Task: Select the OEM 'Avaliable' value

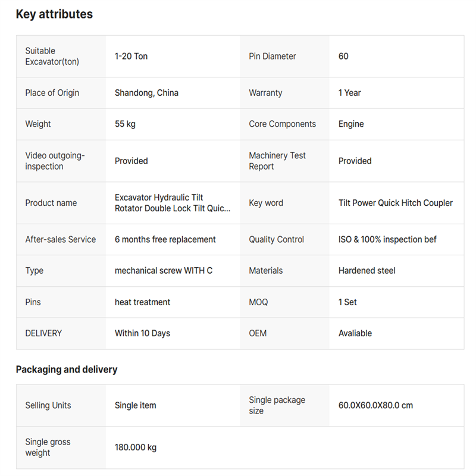Action: [355, 333]
